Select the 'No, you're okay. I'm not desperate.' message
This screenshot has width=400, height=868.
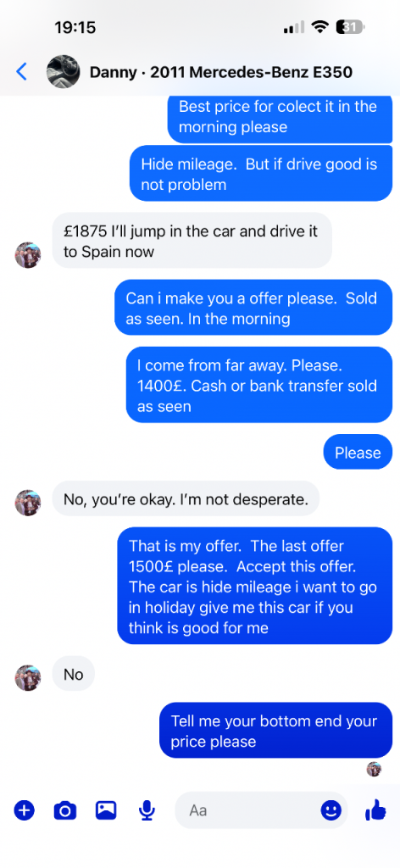(x=186, y=498)
